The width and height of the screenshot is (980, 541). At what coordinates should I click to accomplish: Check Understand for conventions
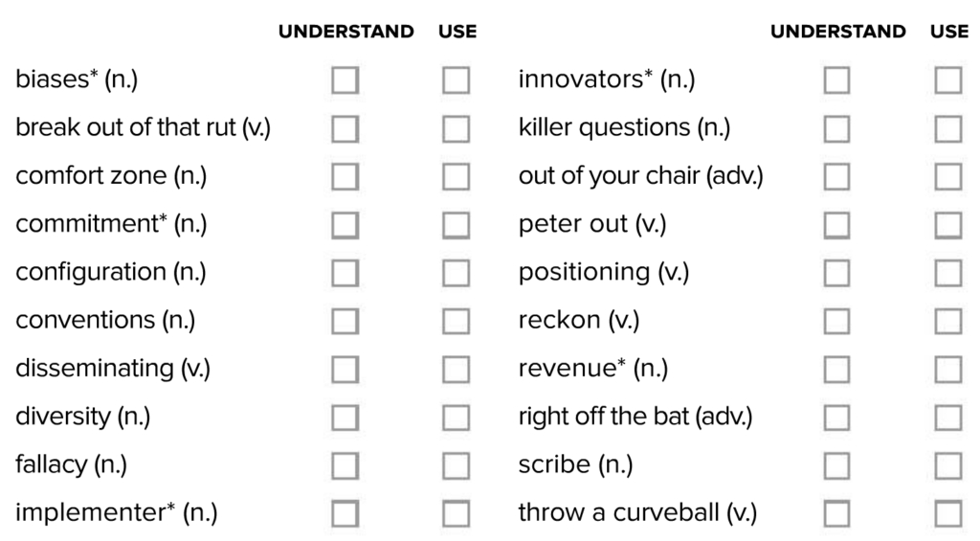coord(345,321)
